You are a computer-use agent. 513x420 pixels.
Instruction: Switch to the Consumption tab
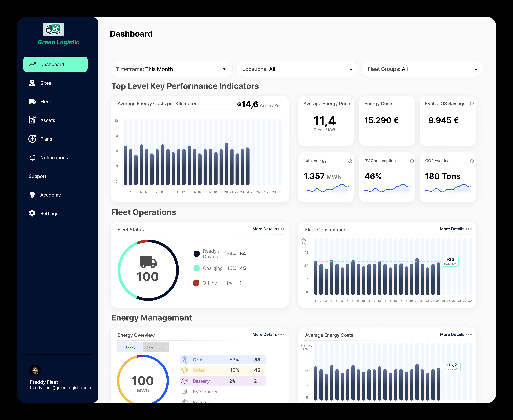click(x=156, y=347)
